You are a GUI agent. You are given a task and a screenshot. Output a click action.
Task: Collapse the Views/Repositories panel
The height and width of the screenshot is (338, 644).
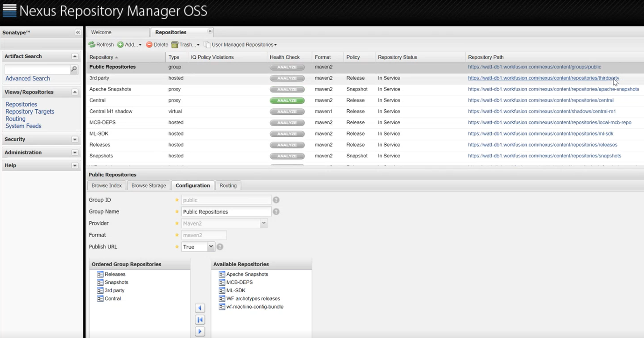pyautogui.click(x=75, y=92)
